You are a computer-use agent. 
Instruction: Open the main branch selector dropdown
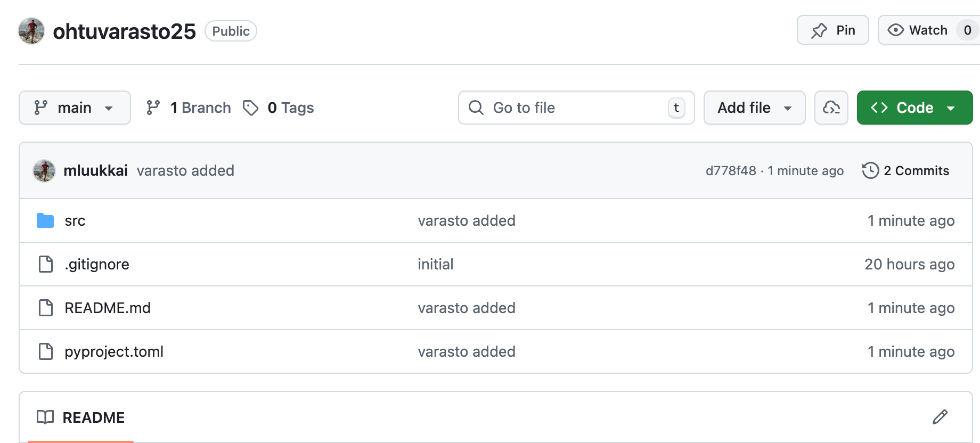pyautogui.click(x=75, y=108)
